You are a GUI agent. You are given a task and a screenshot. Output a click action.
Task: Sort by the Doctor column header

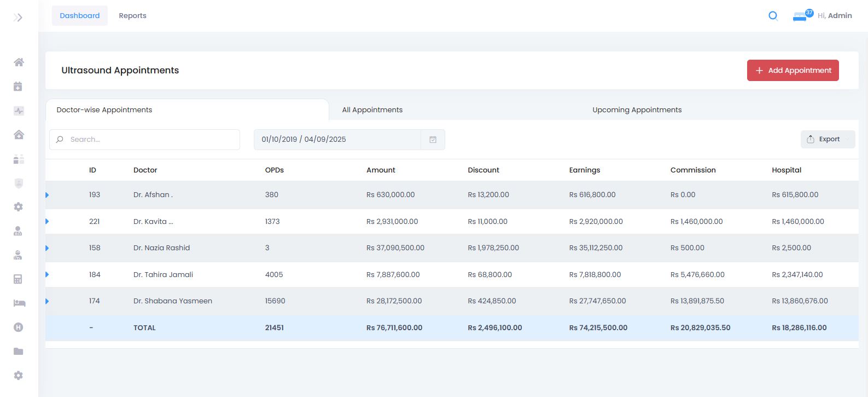pos(145,170)
